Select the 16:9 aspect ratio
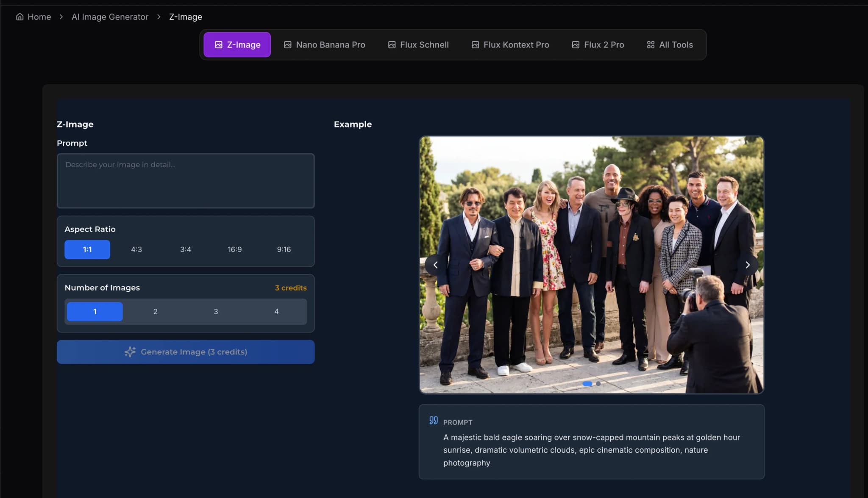This screenshot has height=498, width=868. (234, 249)
